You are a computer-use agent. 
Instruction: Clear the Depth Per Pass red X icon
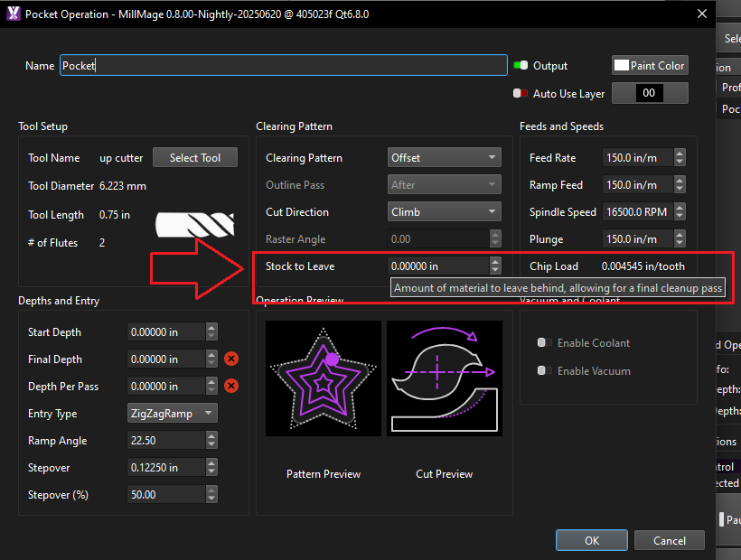point(231,387)
